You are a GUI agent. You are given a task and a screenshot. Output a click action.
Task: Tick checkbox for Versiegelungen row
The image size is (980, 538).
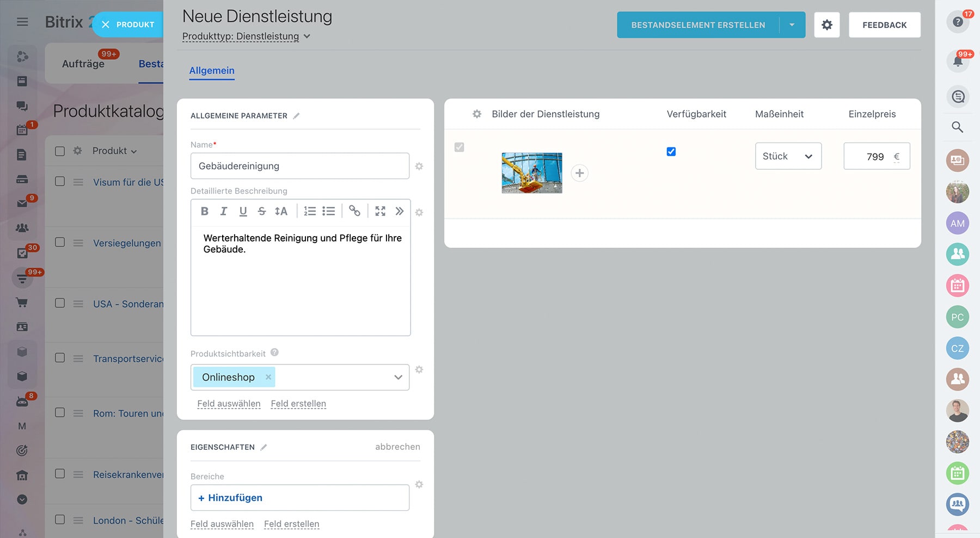(60, 243)
